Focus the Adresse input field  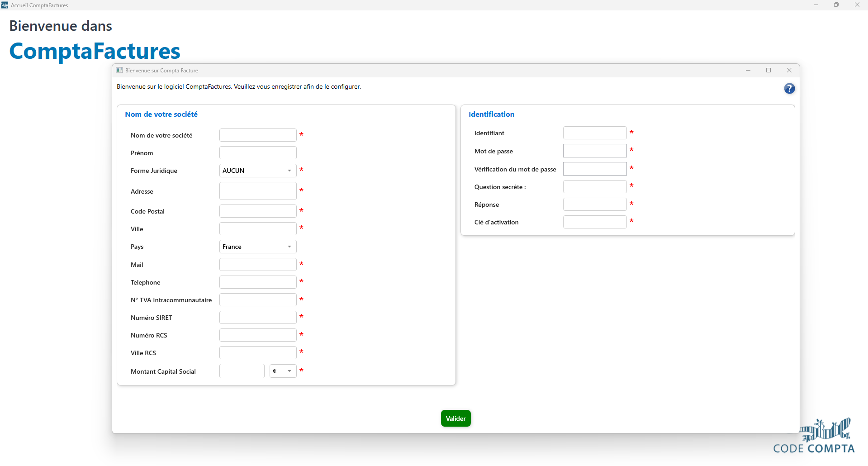point(258,191)
